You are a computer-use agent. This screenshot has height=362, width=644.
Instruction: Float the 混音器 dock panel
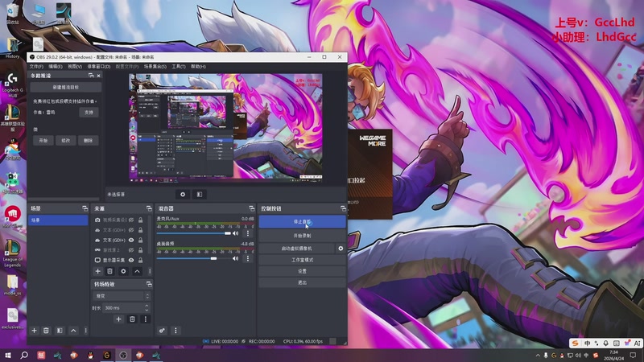(x=251, y=208)
